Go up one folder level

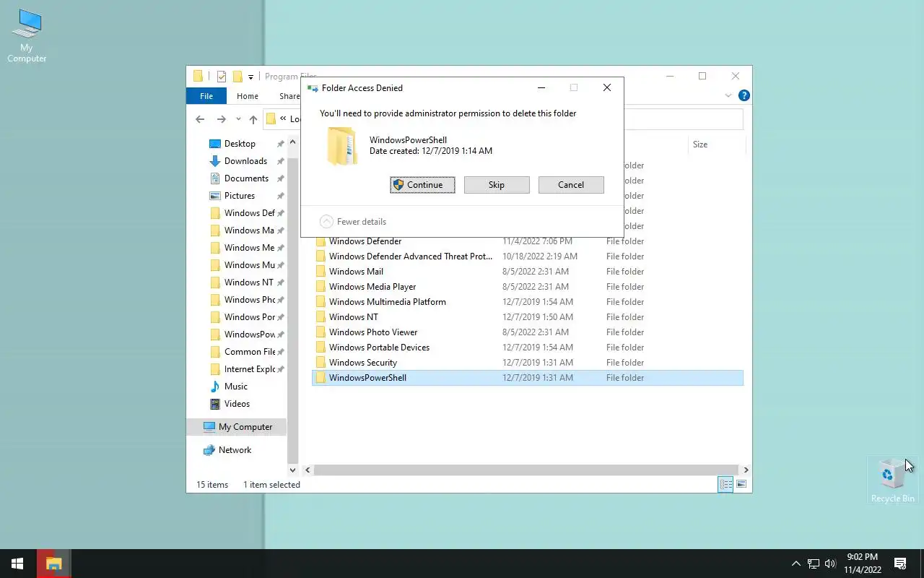(253, 119)
